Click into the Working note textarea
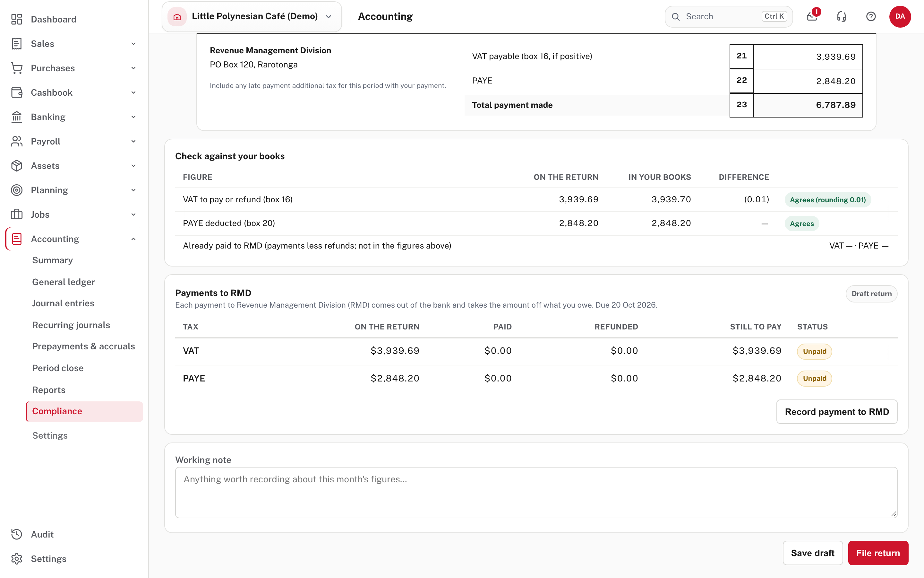The image size is (924, 578). point(536,492)
